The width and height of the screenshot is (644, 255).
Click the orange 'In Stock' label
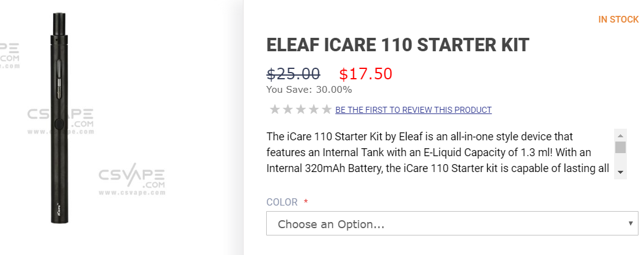click(x=618, y=20)
